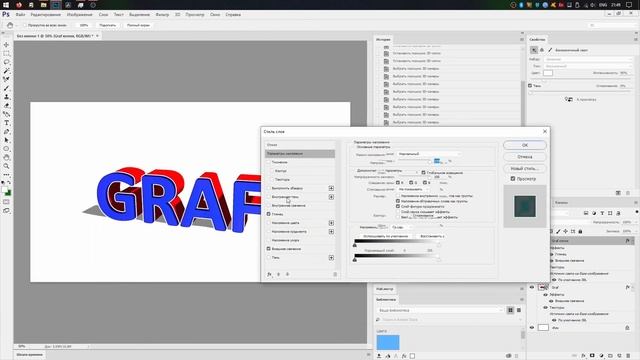Screen dimensions: 640x360
Task: Click the delete layer trash icon
Action: coord(628,356)
